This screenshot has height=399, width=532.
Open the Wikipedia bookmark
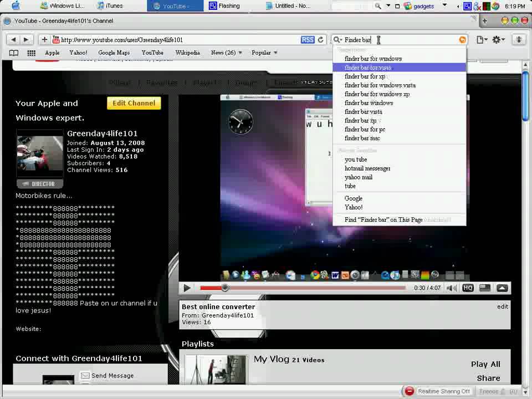pos(187,53)
